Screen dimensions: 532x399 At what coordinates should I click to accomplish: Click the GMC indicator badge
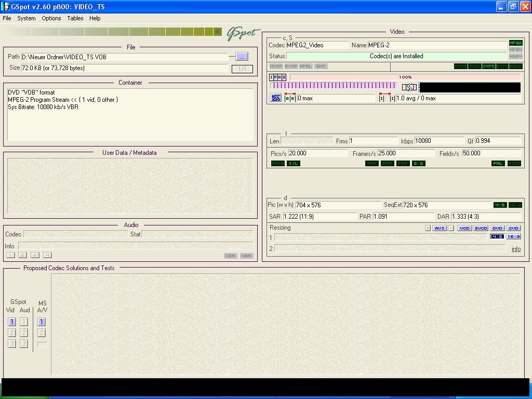click(x=321, y=66)
